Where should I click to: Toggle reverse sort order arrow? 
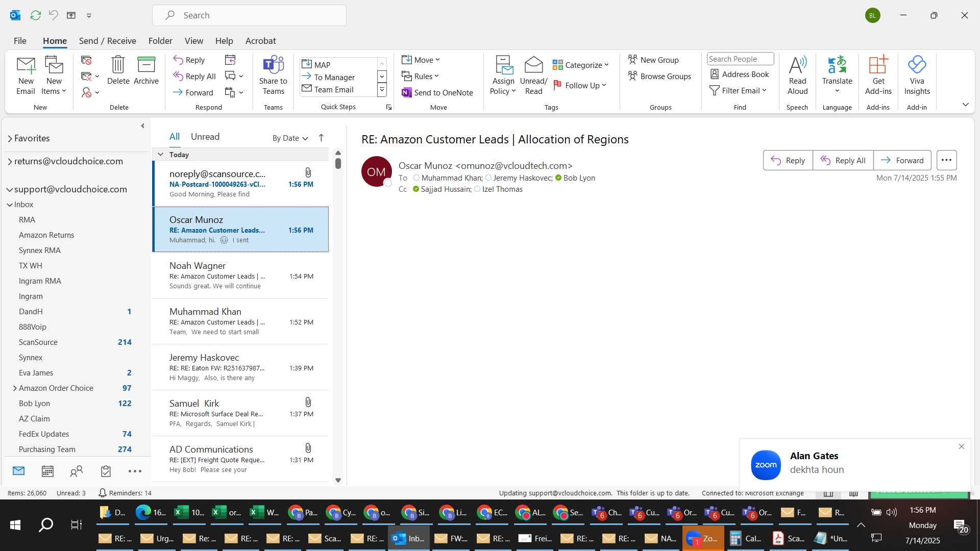pos(321,138)
